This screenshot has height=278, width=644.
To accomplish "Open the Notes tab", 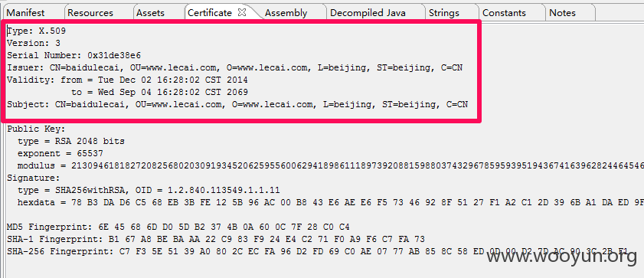I will 562,13.
